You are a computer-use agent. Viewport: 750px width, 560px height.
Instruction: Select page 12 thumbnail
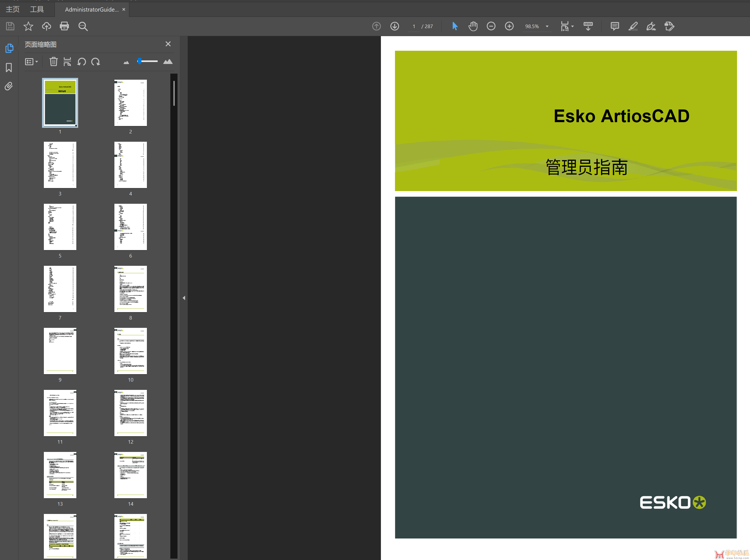point(130,413)
